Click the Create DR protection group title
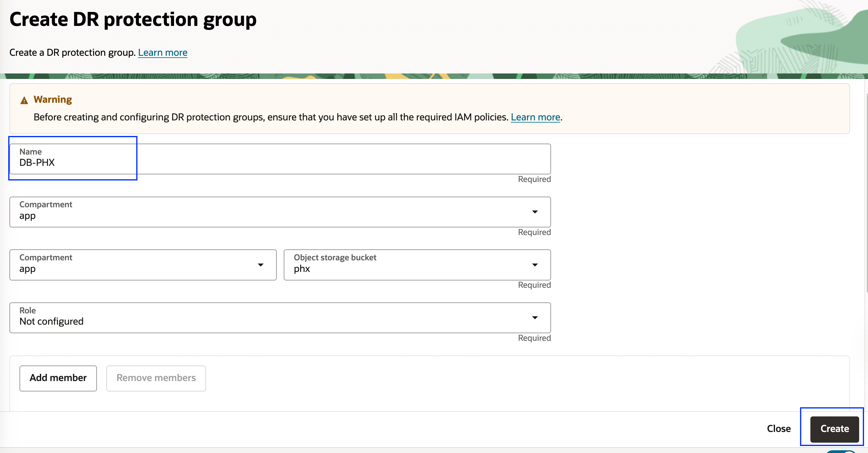The image size is (868, 453). (133, 19)
